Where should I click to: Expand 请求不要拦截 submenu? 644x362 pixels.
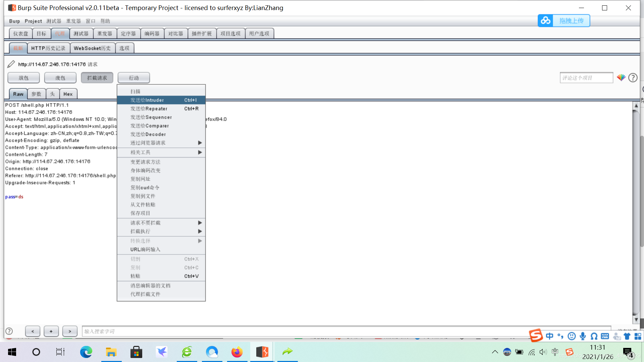[161, 223]
